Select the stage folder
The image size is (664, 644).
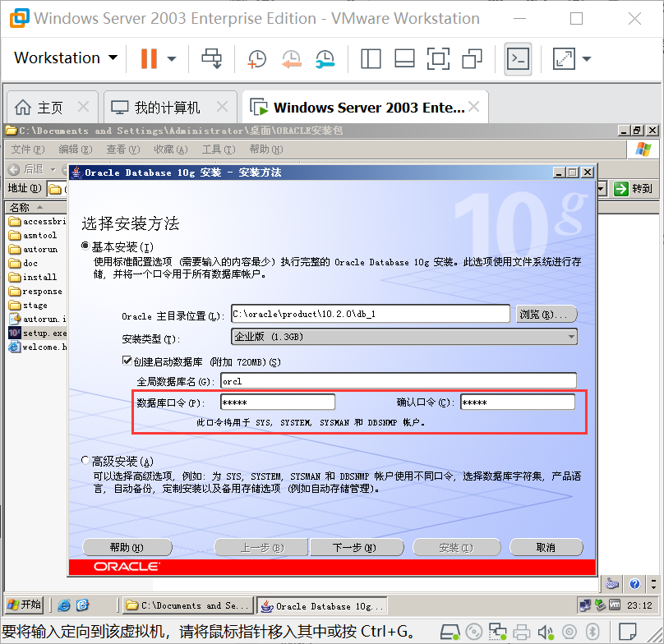pos(28,306)
